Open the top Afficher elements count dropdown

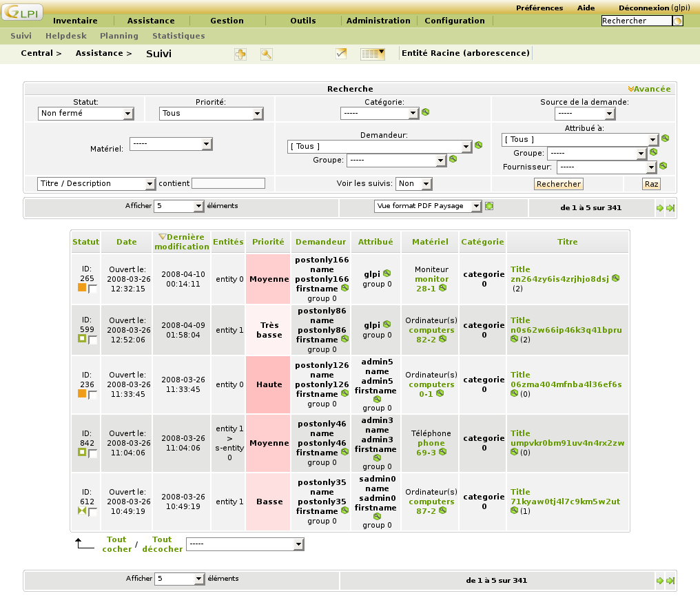pyautogui.click(x=179, y=206)
